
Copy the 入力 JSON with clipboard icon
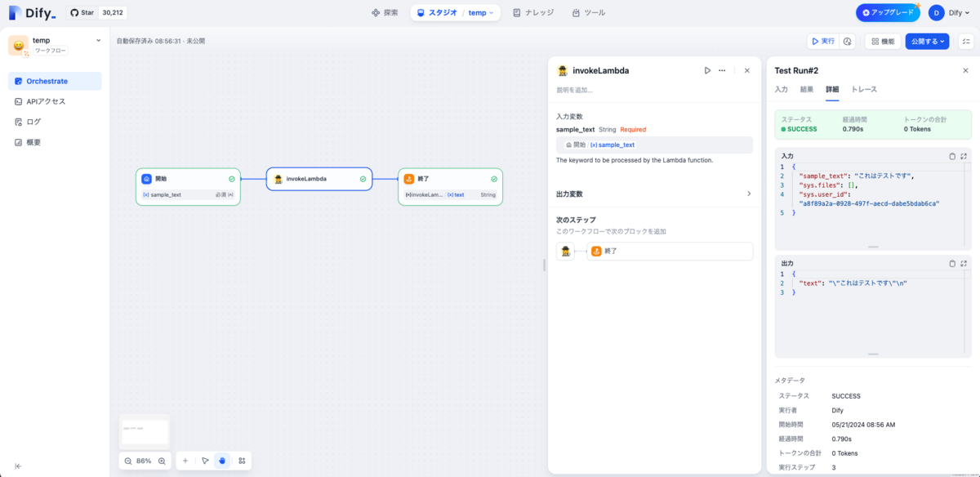(x=952, y=156)
